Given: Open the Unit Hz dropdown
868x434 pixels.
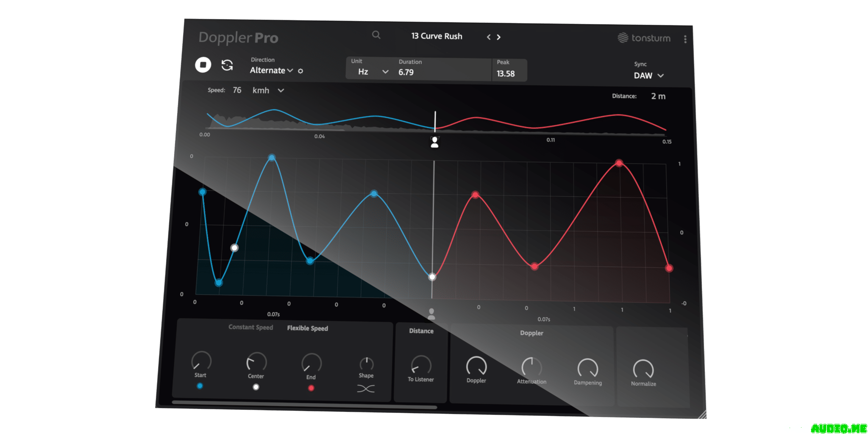Looking at the screenshot, I should tap(373, 72).
